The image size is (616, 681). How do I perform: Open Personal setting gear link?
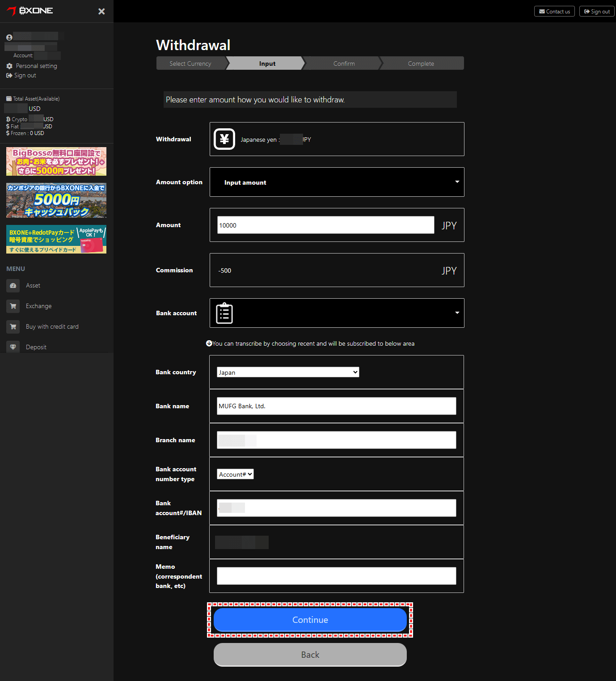[x=32, y=66]
